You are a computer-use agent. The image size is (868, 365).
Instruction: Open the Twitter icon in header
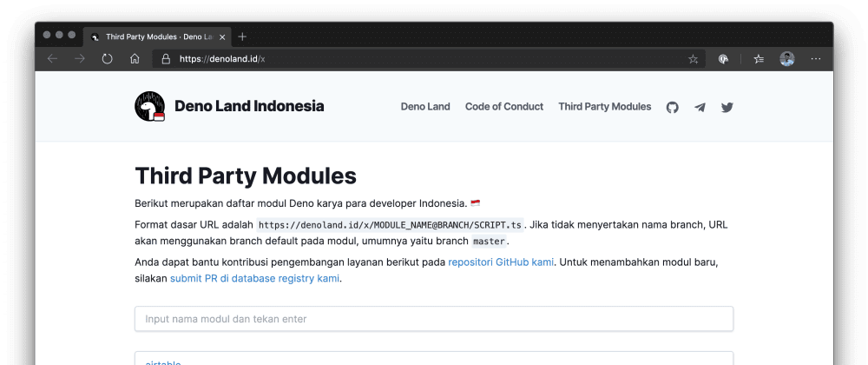tap(727, 107)
